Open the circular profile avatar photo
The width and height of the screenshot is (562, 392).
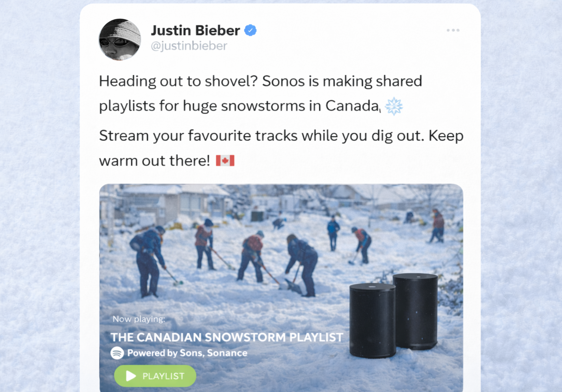[x=120, y=40]
